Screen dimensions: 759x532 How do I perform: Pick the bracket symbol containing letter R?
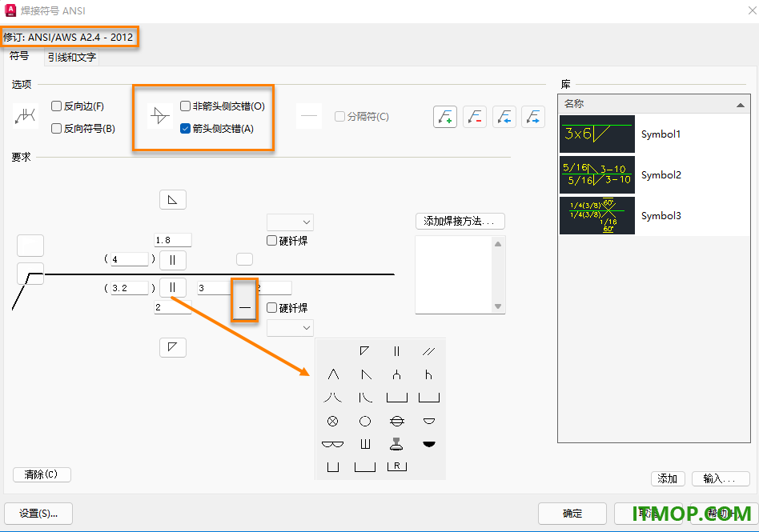tap(397, 466)
